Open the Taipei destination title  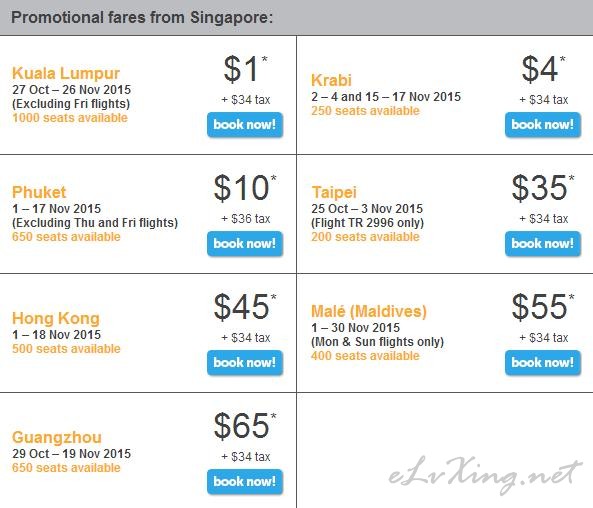(x=334, y=193)
